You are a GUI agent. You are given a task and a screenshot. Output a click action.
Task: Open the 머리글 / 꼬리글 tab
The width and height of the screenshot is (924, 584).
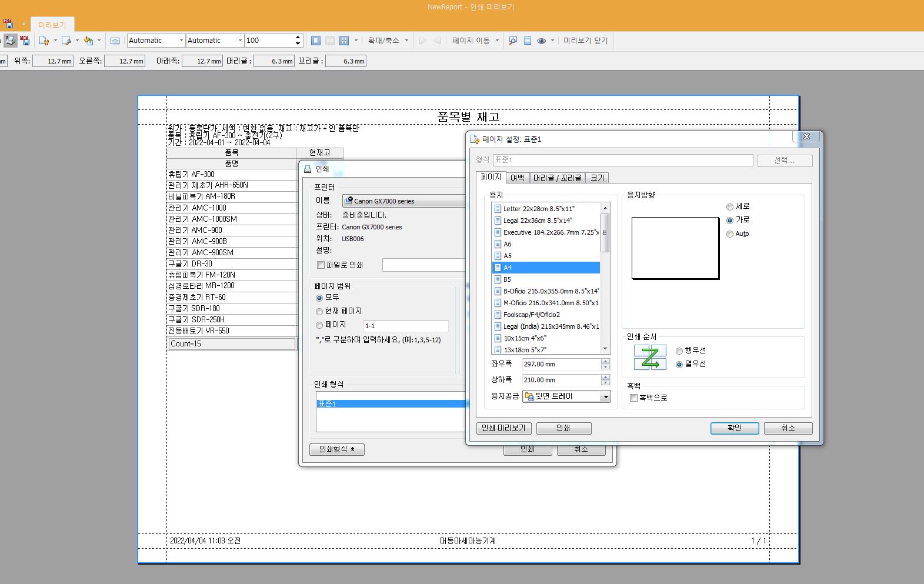pyautogui.click(x=557, y=178)
